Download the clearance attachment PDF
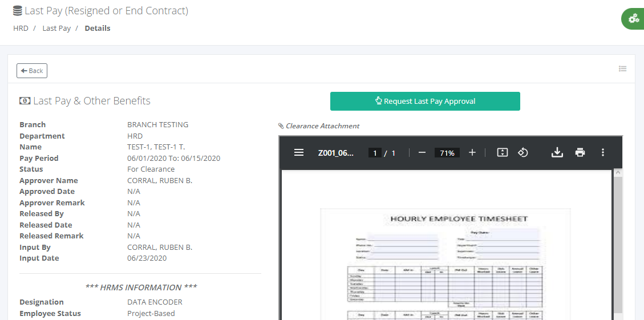 [x=557, y=153]
